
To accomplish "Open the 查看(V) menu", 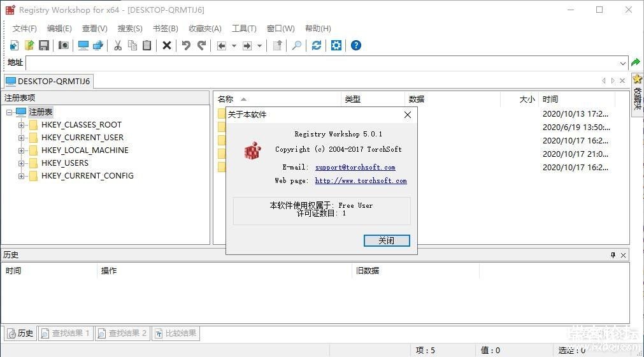I will [94, 28].
